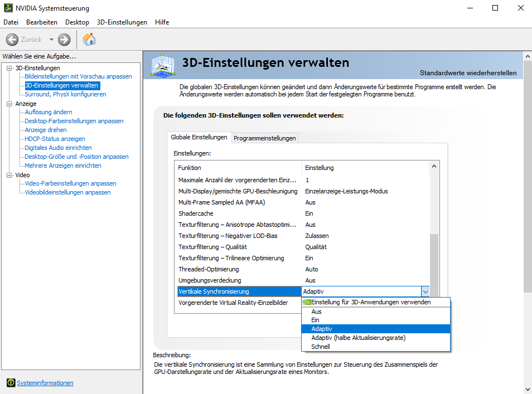Select Texturfilterung – Negativer LOD-Bias row
Screen dimensions: 532x394
pos(303,236)
